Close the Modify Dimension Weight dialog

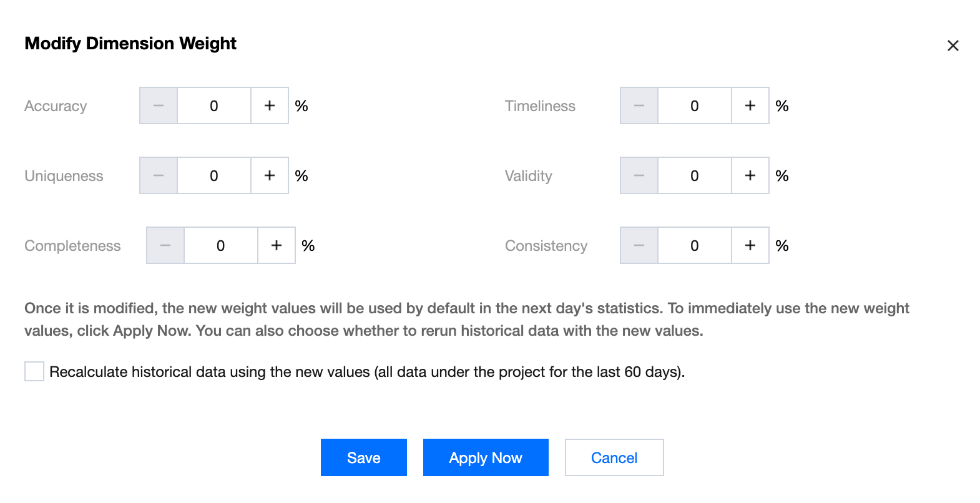coord(953,46)
